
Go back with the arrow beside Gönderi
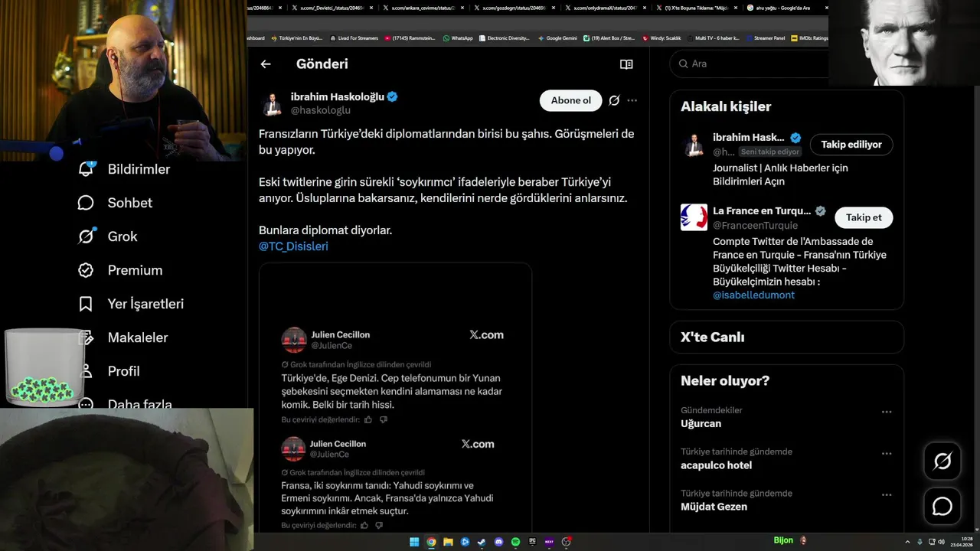tap(266, 64)
